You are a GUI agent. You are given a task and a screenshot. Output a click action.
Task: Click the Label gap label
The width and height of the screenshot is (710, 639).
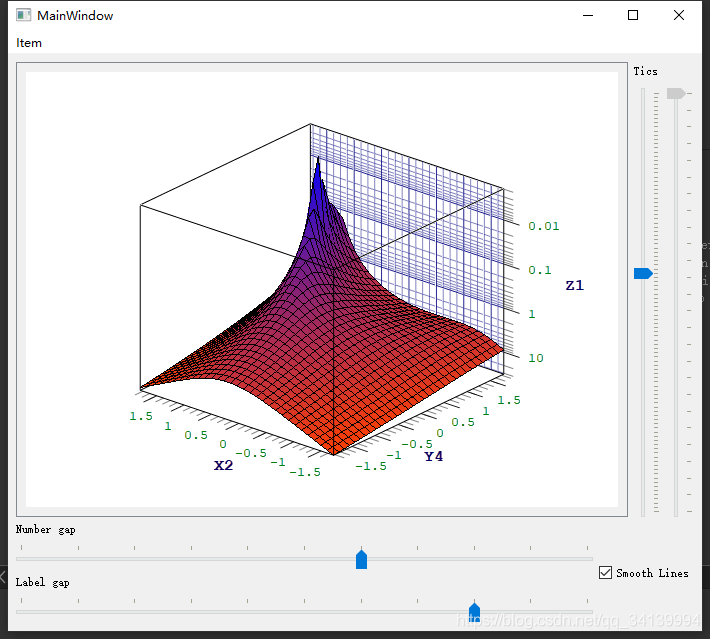pyautogui.click(x=42, y=582)
